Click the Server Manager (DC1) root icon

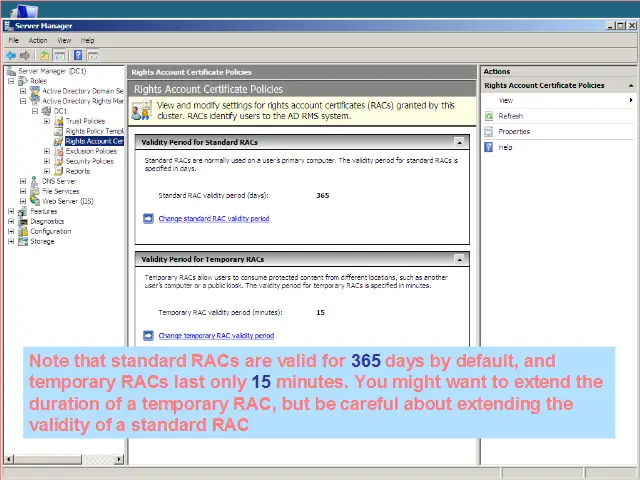(11, 71)
